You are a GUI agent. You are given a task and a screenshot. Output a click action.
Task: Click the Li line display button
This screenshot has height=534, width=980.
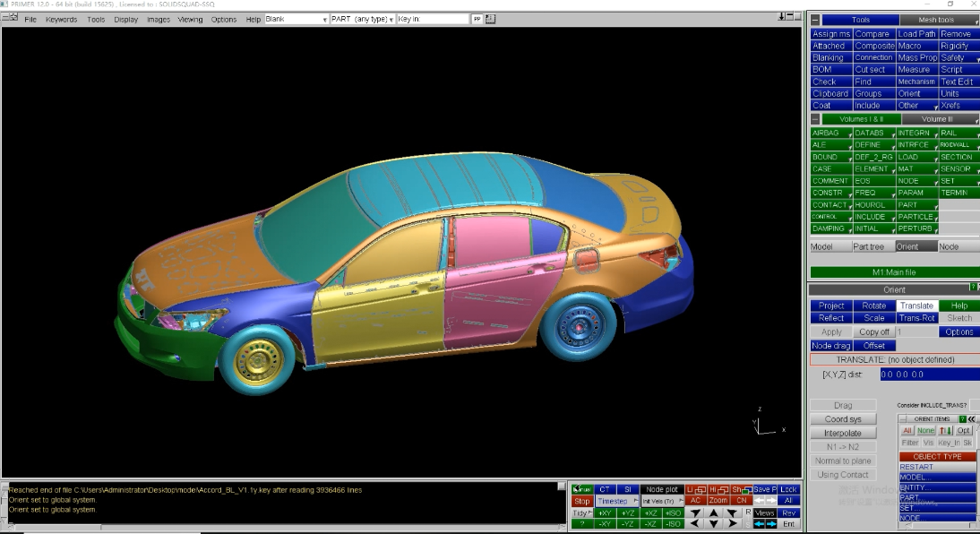coord(696,489)
